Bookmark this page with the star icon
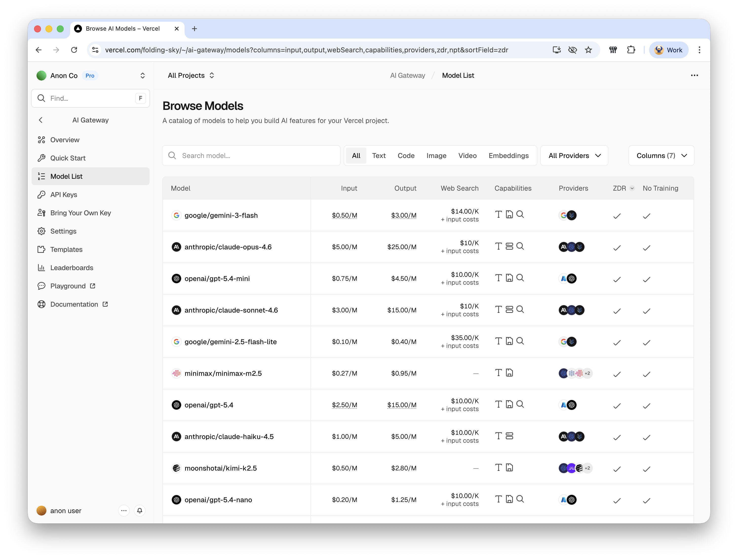The width and height of the screenshot is (738, 560). tap(588, 50)
